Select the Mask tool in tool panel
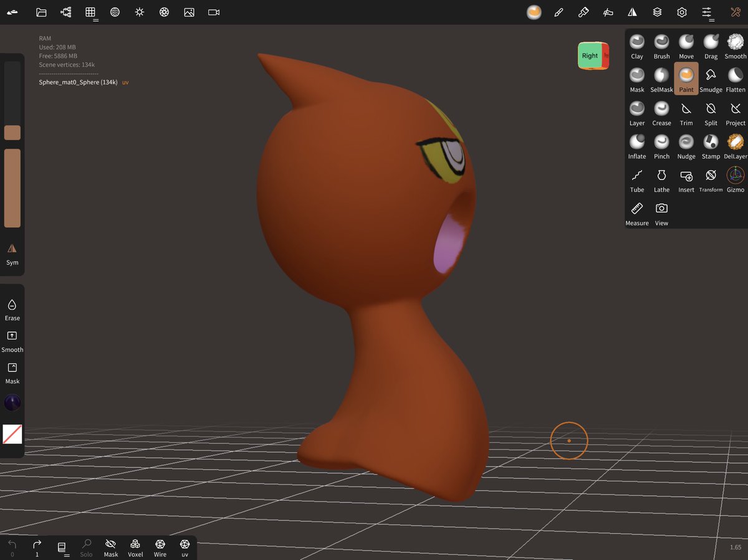This screenshot has width=748, height=560. click(637, 80)
